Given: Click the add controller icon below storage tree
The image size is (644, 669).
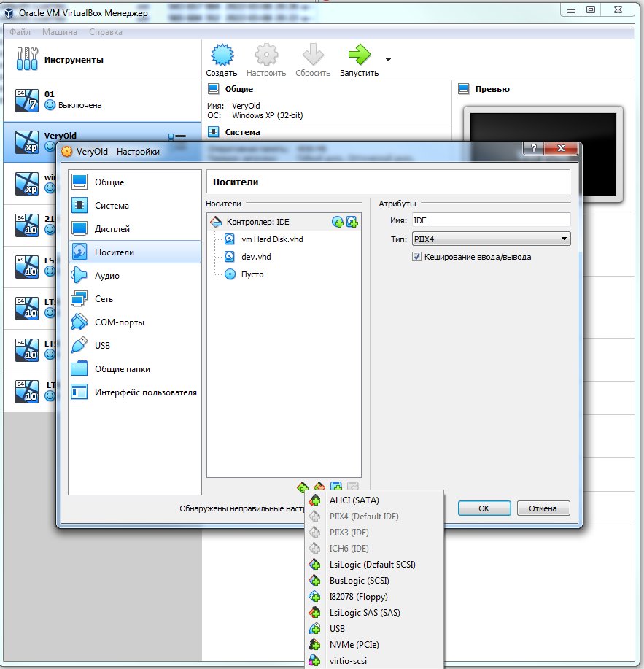Looking at the screenshot, I should pyautogui.click(x=303, y=487).
